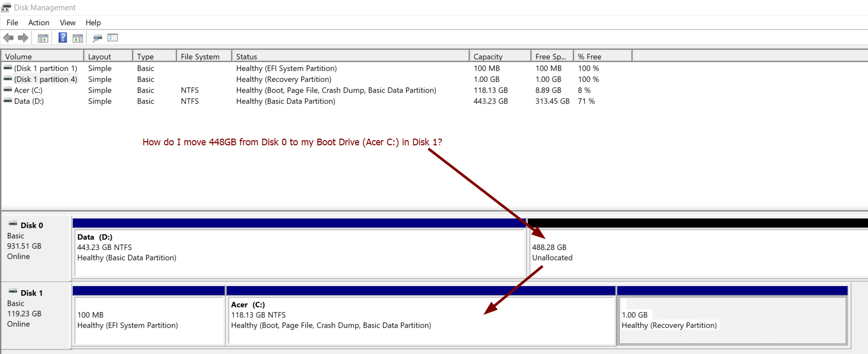This screenshot has height=354, width=868.
Task: Click the '100 MB' capacity cell in list
Action: coord(487,68)
